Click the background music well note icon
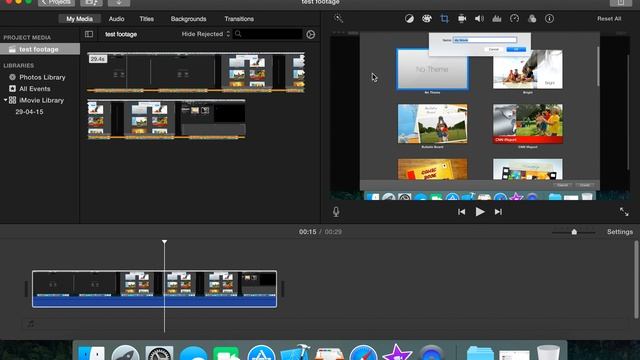 [31, 324]
